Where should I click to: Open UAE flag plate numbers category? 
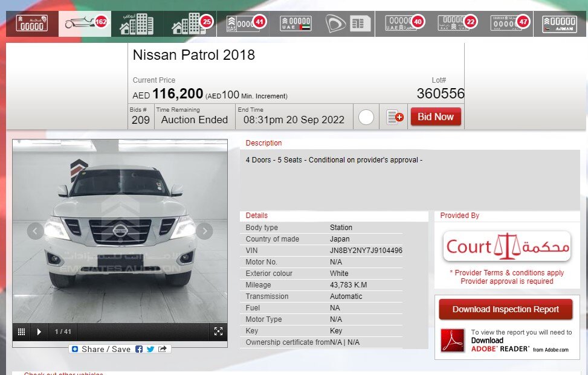(x=296, y=24)
